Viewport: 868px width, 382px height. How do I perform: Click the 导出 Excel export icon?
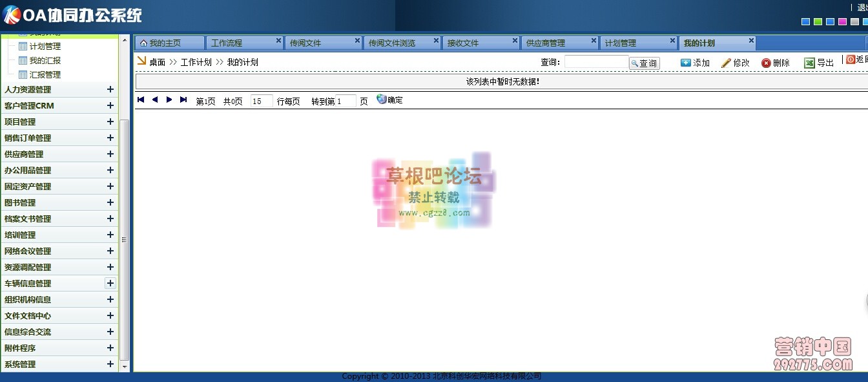pyautogui.click(x=809, y=63)
